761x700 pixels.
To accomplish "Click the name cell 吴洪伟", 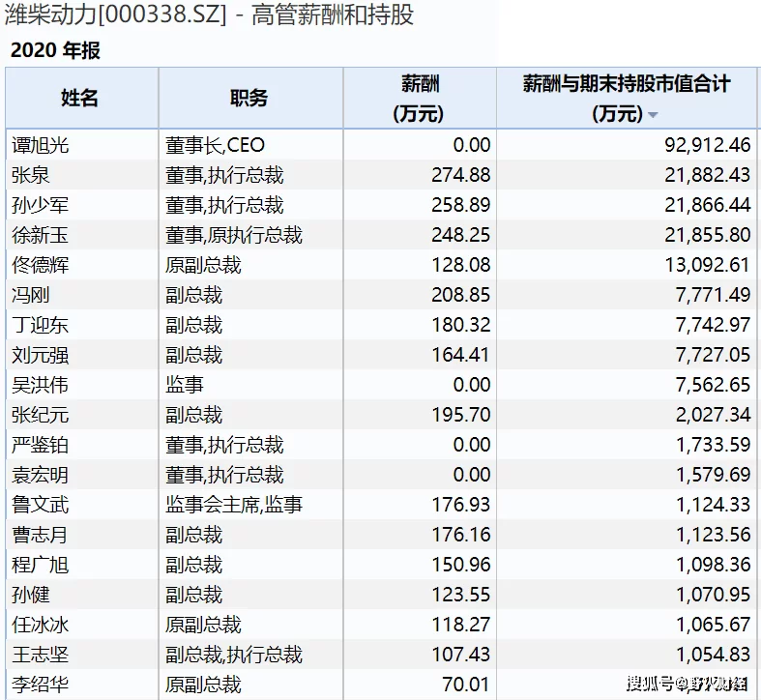I will point(41,385).
